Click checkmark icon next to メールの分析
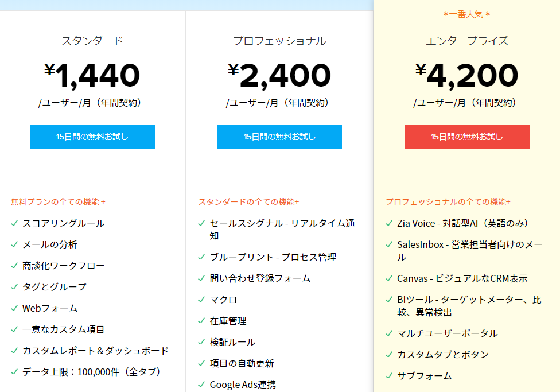560x392 pixels. coord(14,244)
